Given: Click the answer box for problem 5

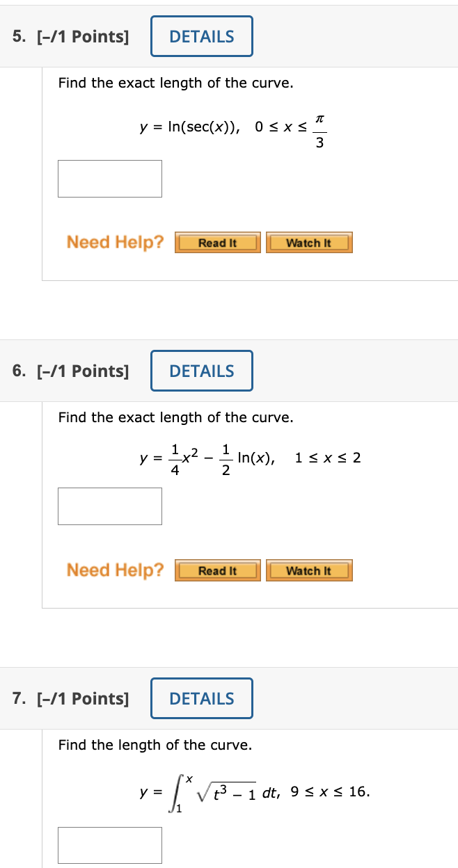Looking at the screenshot, I should tap(109, 178).
